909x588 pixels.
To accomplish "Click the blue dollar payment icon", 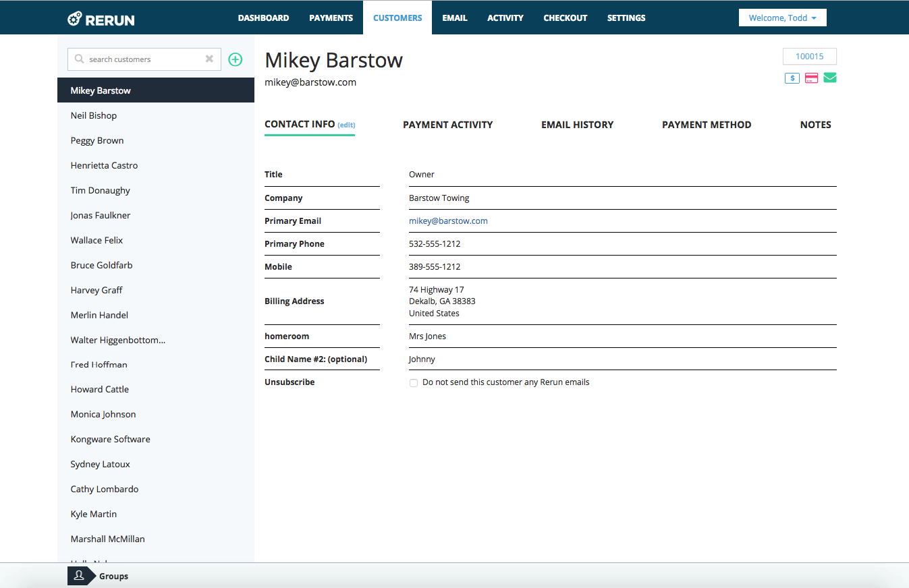I will (792, 78).
